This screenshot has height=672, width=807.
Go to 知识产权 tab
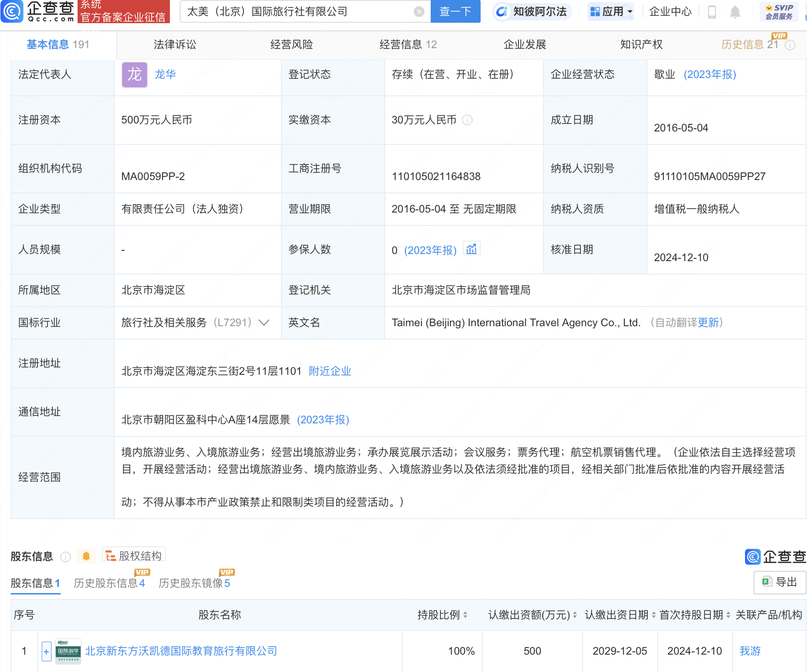click(x=641, y=45)
